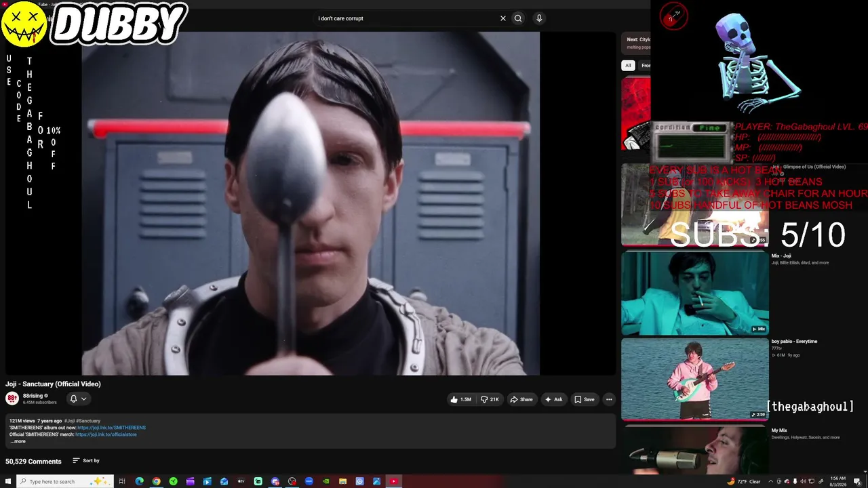Open the Share dialog for the video
Viewport: 868px width, 488px height.
pyautogui.click(x=521, y=399)
